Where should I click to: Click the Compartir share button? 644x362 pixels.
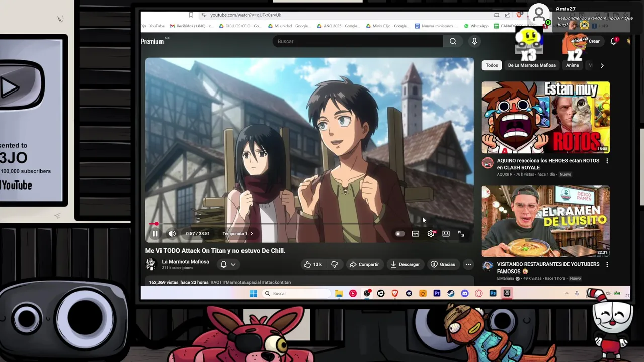[x=364, y=264]
